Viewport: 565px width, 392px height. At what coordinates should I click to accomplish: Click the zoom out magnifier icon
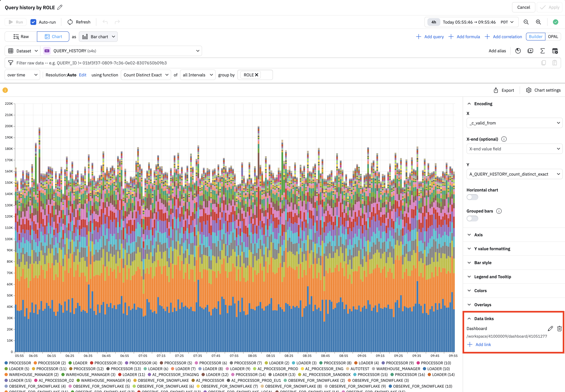pos(526,22)
